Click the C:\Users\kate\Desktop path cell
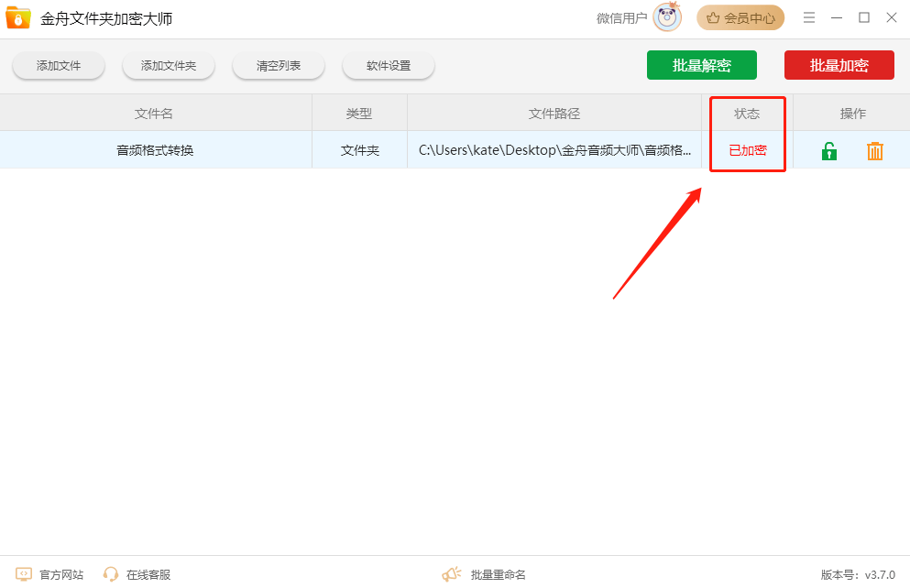 click(x=554, y=150)
